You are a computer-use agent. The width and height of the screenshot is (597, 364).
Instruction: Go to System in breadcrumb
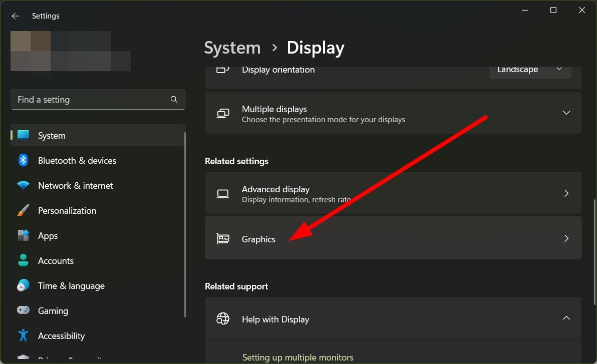point(232,48)
